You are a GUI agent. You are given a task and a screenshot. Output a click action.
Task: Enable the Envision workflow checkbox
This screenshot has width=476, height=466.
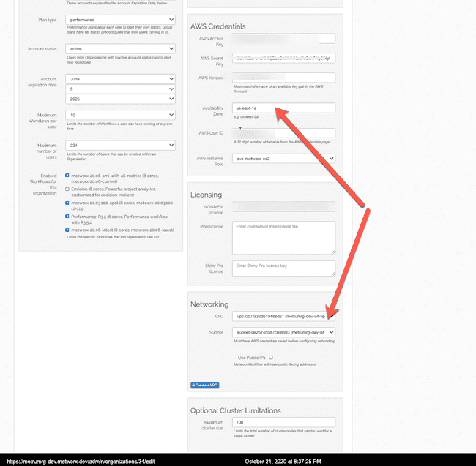[67, 189]
